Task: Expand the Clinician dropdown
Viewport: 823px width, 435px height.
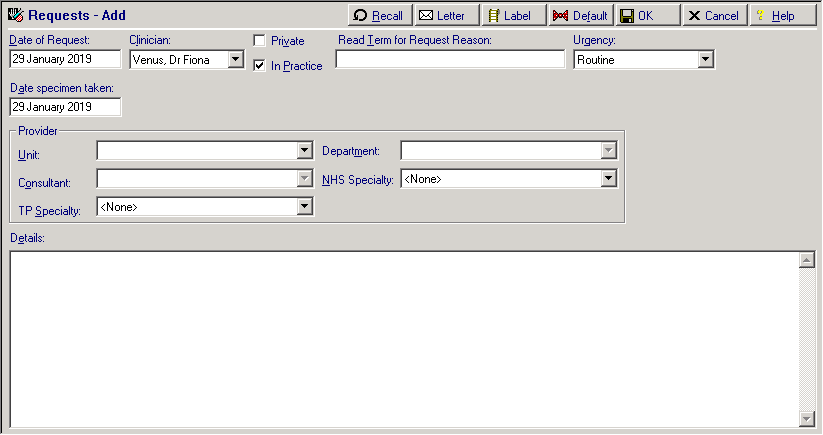Action: (235, 60)
